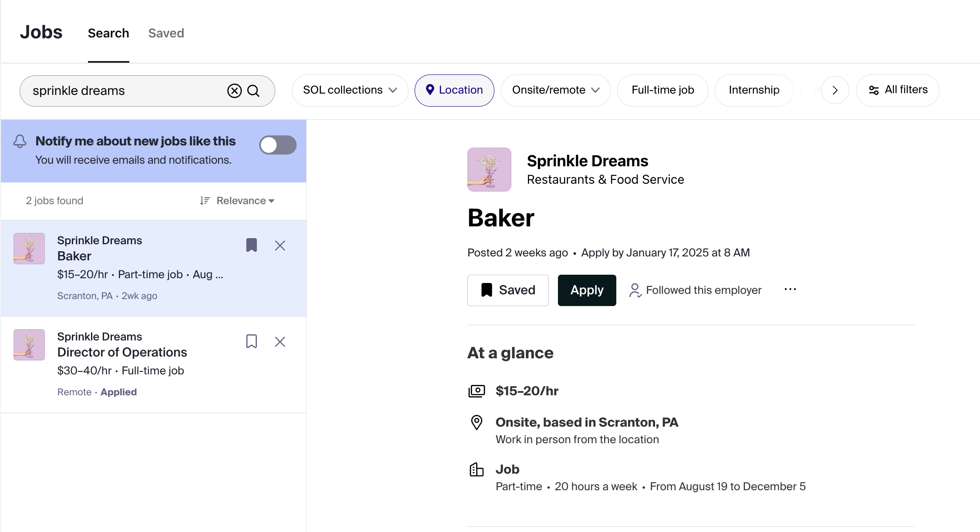
Task: Open All filters panel
Action: [898, 90]
